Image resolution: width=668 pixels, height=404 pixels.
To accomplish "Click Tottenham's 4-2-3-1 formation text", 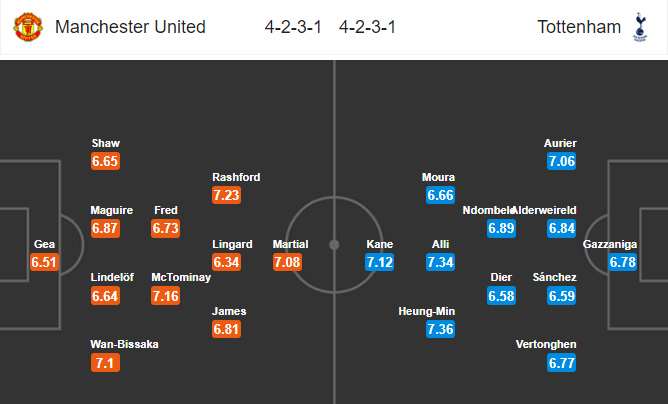I will [367, 27].
